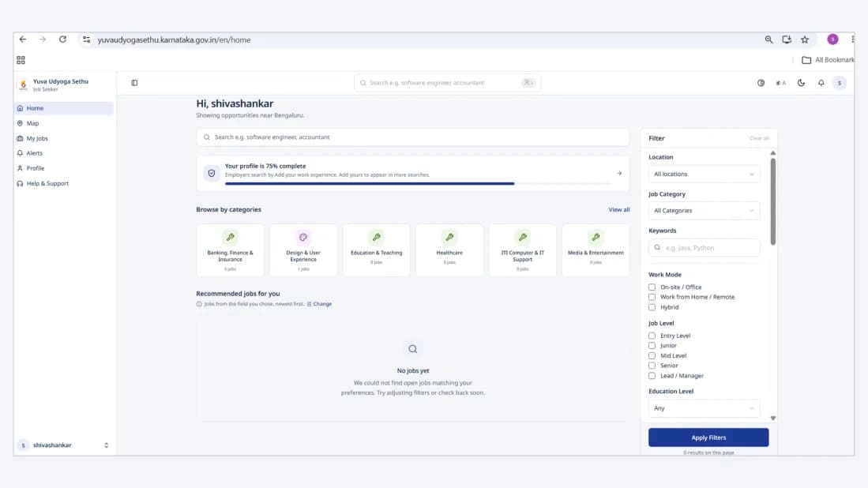
Task: Click the install app icon in address bar
Action: point(787,39)
